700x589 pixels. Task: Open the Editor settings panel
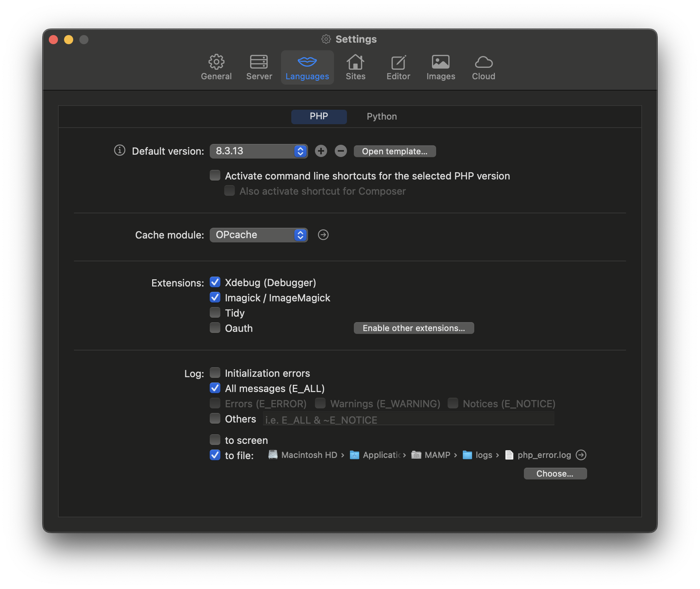(x=398, y=67)
